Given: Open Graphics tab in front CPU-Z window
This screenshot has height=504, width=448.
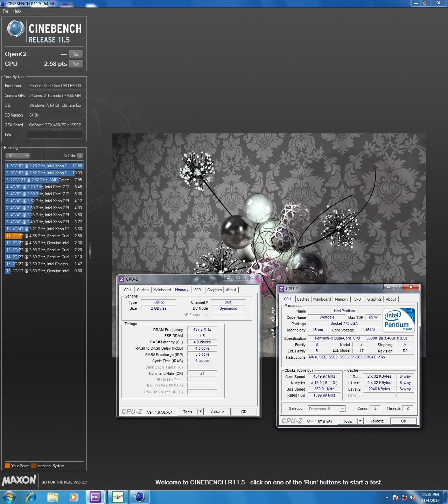Looking at the screenshot, I should pyautogui.click(x=374, y=299).
